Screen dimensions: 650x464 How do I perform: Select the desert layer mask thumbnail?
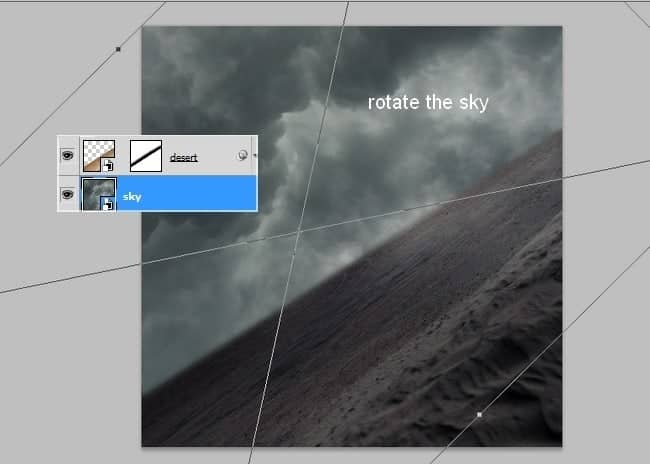tap(146, 156)
